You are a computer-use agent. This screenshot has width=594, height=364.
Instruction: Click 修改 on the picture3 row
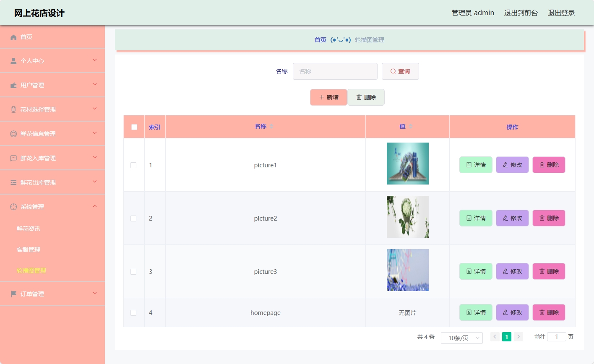pos(512,271)
